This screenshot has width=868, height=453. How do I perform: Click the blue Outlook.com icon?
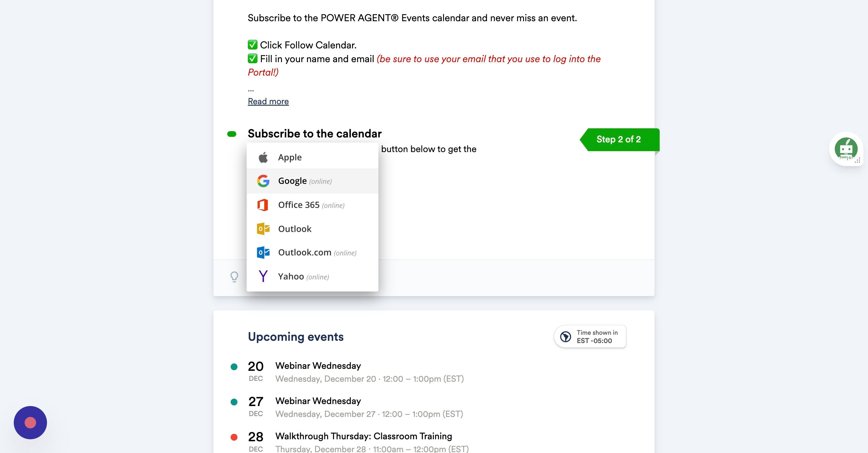263,252
